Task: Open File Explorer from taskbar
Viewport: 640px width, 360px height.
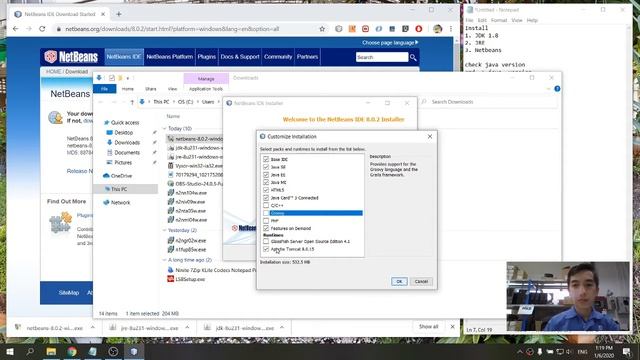Action: click(x=51, y=351)
